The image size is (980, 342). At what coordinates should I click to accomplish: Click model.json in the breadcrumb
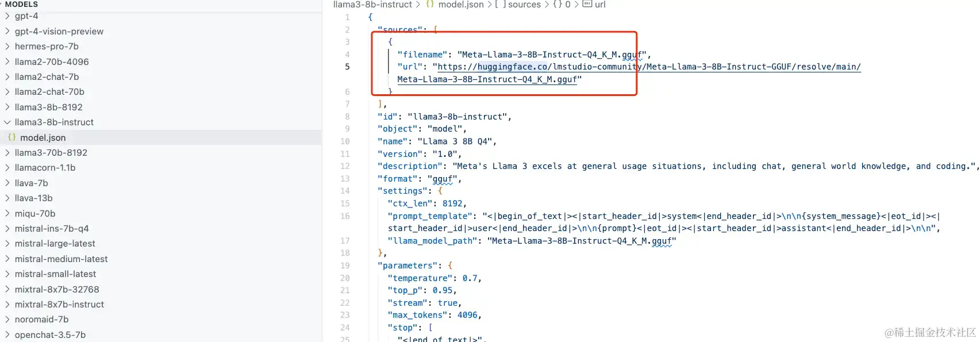[461, 5]
